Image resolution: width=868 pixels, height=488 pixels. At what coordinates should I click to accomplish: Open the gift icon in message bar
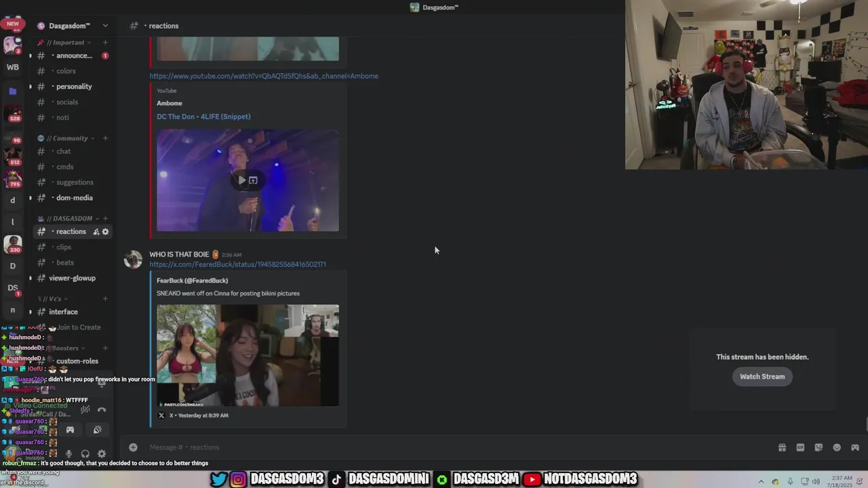pyautogui.click(x=782, y=447)
